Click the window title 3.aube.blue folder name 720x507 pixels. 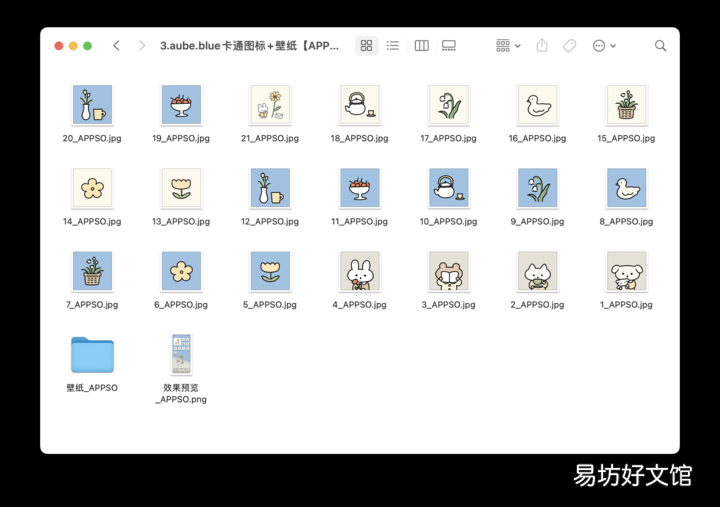(249, 46)
